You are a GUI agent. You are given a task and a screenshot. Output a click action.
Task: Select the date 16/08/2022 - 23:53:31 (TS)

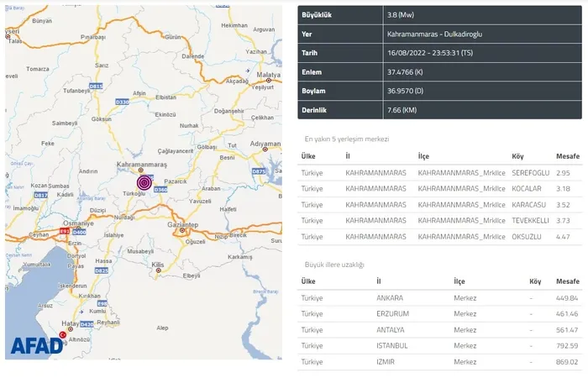(430, 53)
